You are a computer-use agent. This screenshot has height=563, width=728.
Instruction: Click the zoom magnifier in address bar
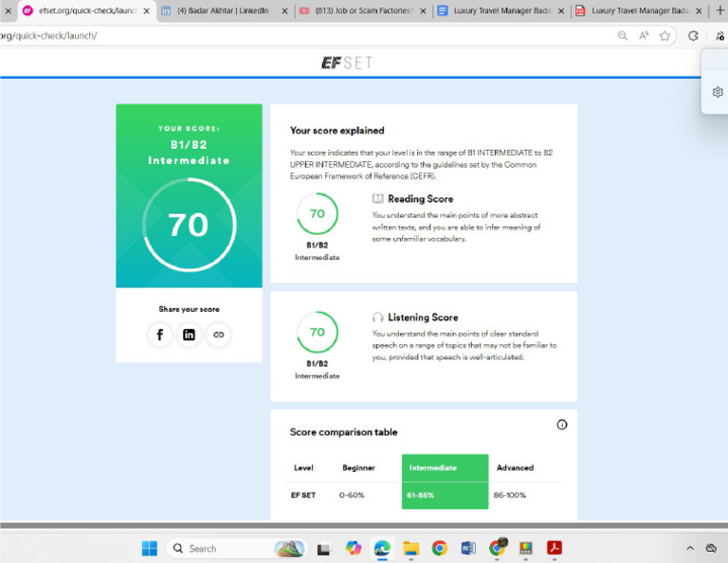tap(623, 36)
